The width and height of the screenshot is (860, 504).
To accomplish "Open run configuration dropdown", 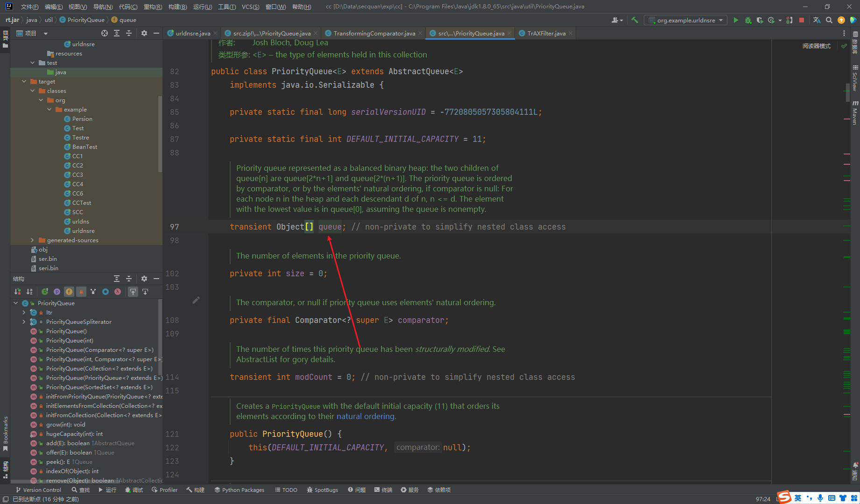I will pyautogui.click(x=685, y=20).
